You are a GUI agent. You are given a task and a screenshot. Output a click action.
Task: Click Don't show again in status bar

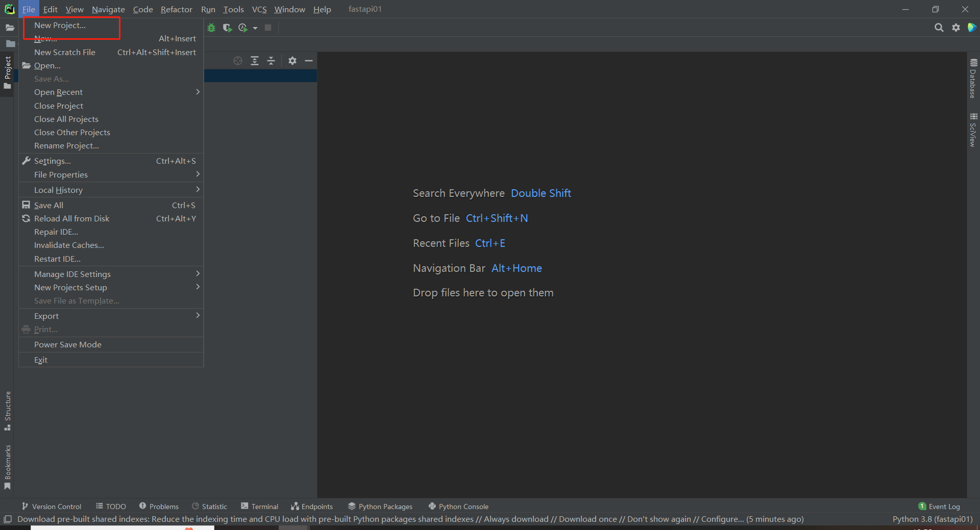[659, 519]
